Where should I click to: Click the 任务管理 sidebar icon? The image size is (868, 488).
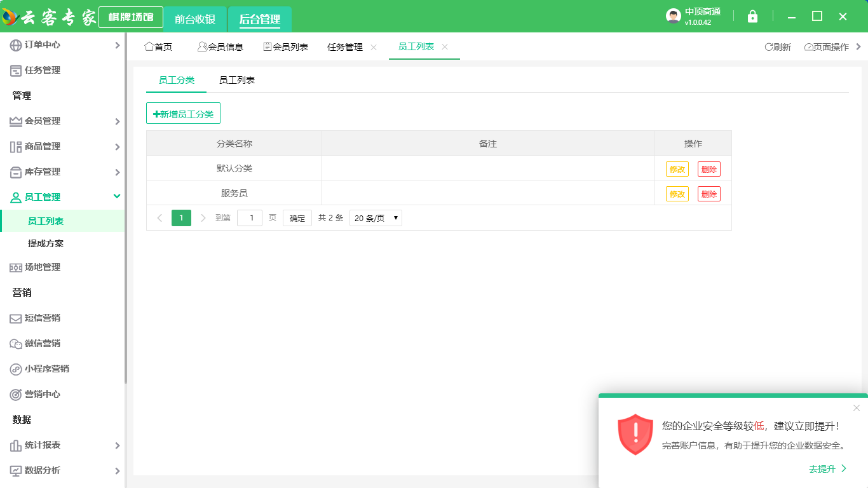pyautogui.click(x=16, y=71)
